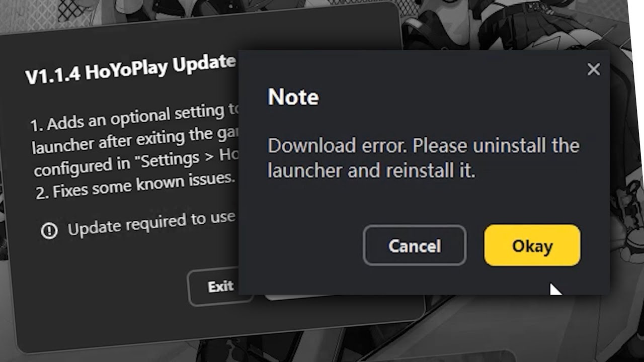Image resolution: width=644 pixels, height=362 pixels.
Task: Click the character artwork behind the Note dialog
Action: pyautogui.click(x=508, y=25)
